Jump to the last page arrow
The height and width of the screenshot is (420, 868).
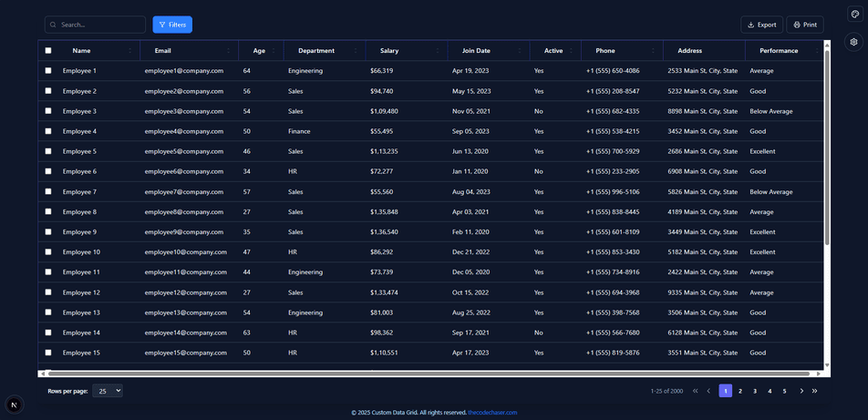pyautogui.click(x=815, y=391)
